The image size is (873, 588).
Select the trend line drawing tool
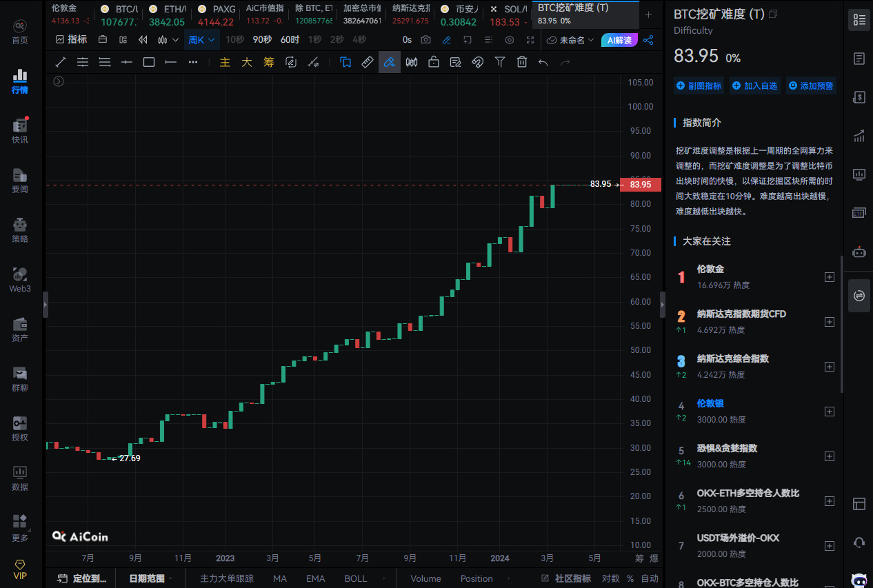tap(61, 62)
